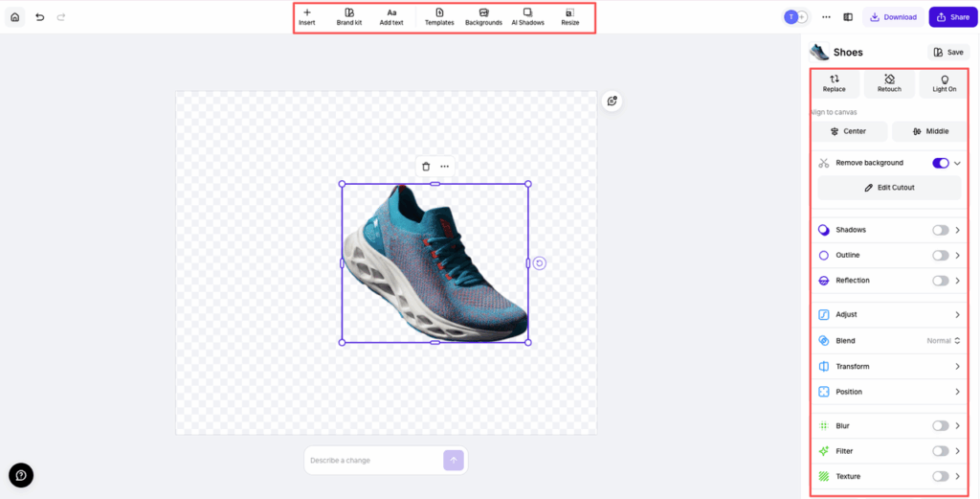Expand the Reflection settings arrow

[957, 281]
